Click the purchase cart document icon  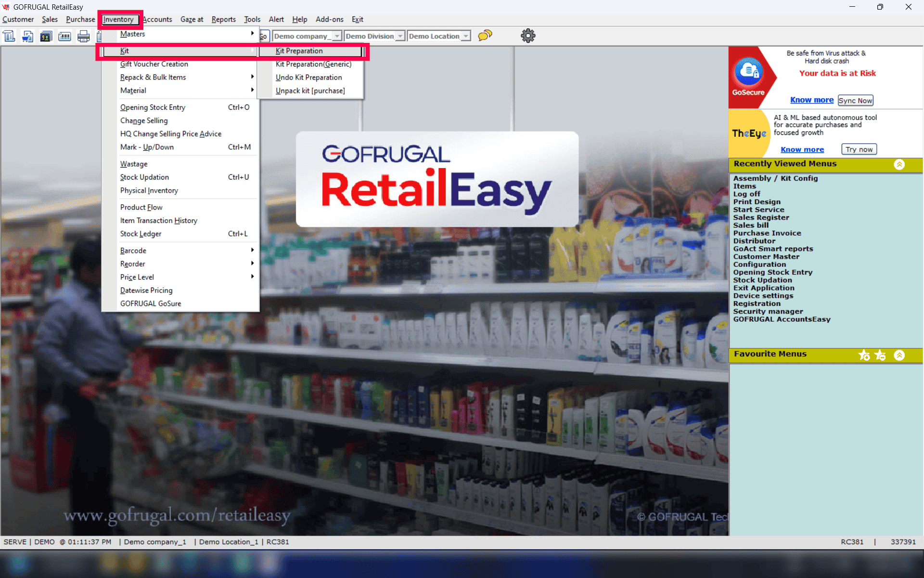(x=27, y=36)
